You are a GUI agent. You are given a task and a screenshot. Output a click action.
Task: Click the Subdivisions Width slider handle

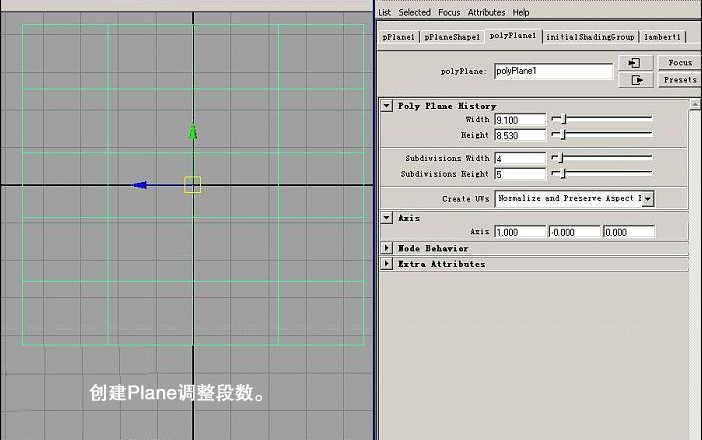[x=561, y=158]
